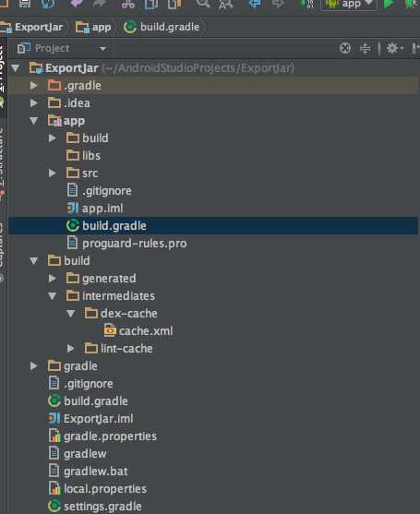This screenshot has width=420, height=514.
Task: Collapse the intermediates folder
Action: (x=52, y=296)
